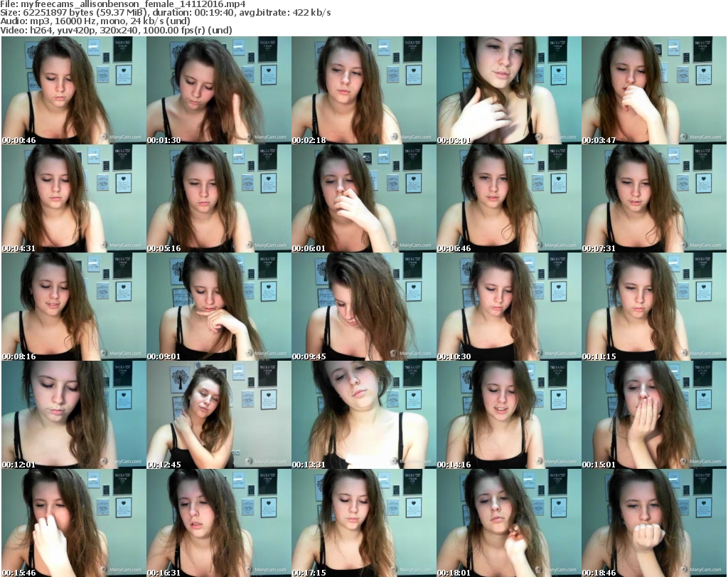Select the last frame at 00:18:46
The height and width of the screenshot is (577, 728).
click(653, 523)
